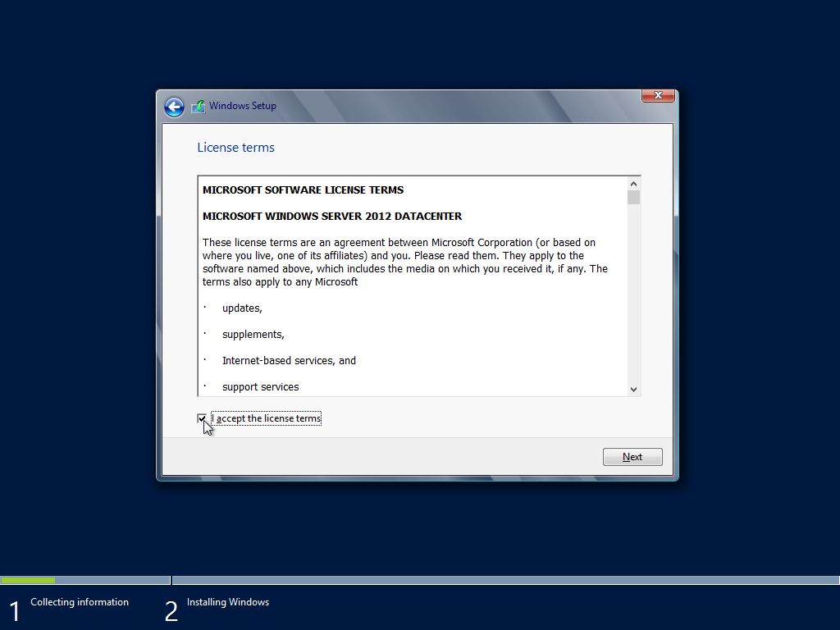This screenshot has width=840, height=630.
Task: Click the license text scrollbar thumb
Action: point(634,198)
